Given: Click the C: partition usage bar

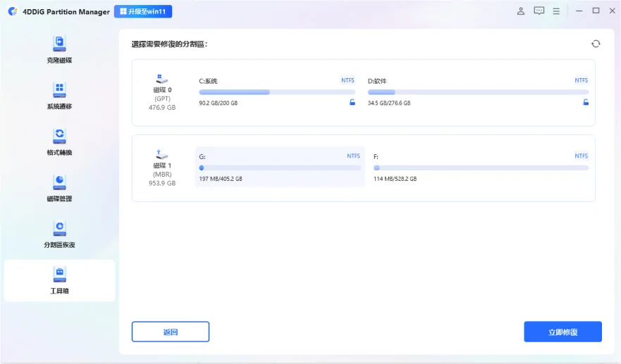Looking at the screenshot, I should [277, 92].
